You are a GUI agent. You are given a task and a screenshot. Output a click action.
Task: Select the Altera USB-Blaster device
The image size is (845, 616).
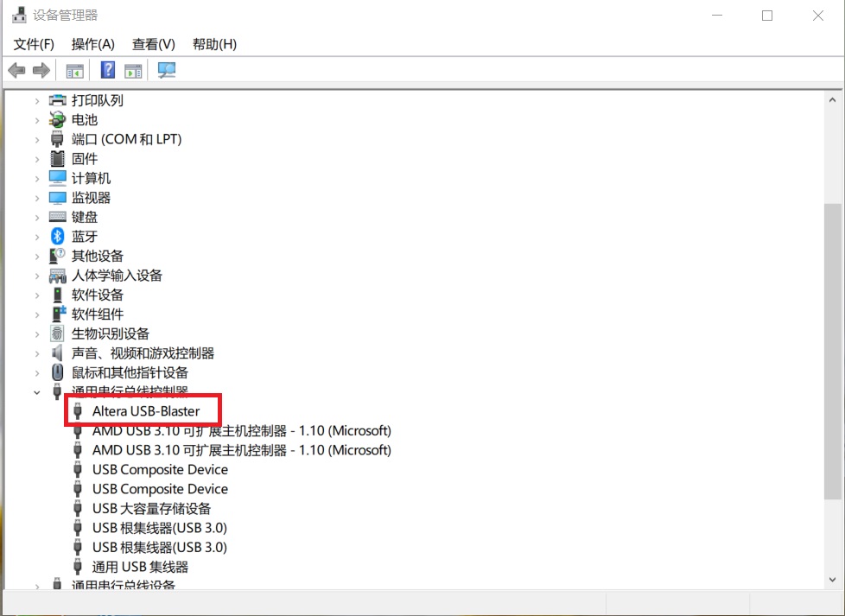pos(146,411)
